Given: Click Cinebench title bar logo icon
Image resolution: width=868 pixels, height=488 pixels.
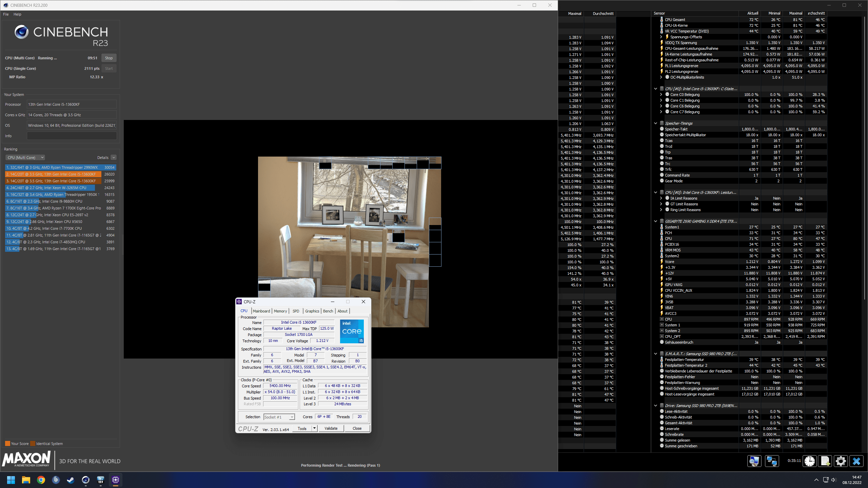Looking at the screenshot, I should pyautogui.click(x=6, y=5).
